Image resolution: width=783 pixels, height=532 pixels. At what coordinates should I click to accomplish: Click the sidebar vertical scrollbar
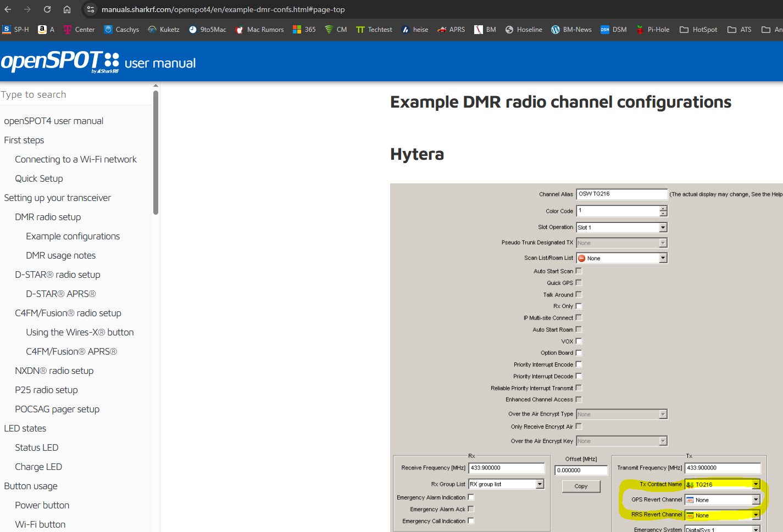click(156, 154)
